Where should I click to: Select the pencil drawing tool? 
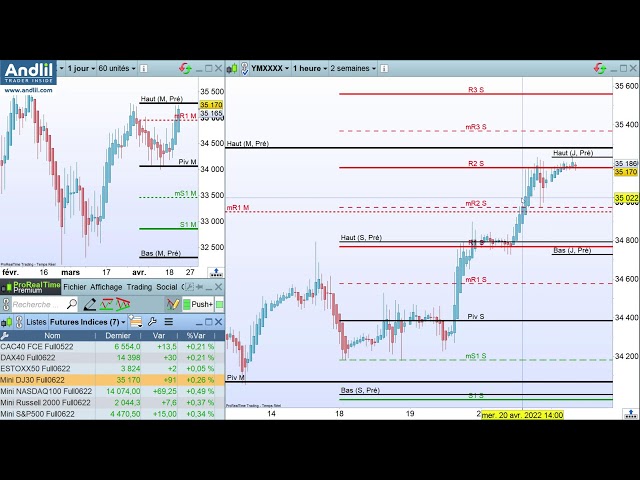(90, 304)
